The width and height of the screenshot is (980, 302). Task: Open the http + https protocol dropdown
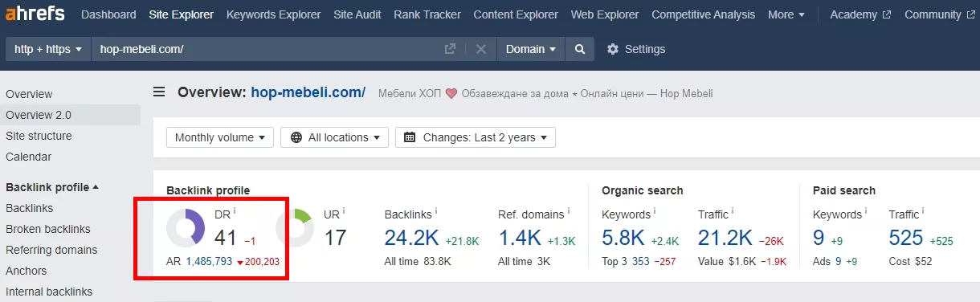48,49
